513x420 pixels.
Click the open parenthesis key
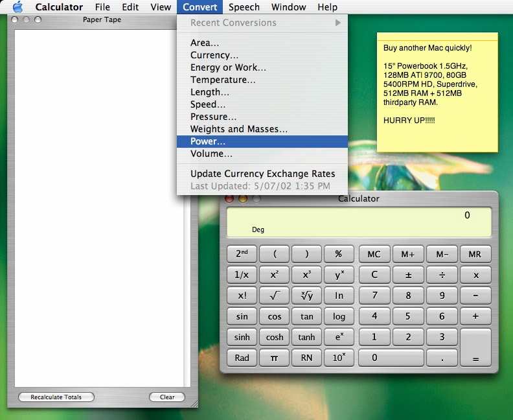tap(274, 254)
